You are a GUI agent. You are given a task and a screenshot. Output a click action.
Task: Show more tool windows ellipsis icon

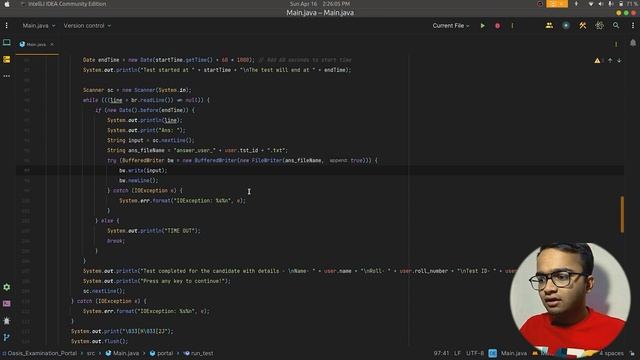tap(7, 76)
